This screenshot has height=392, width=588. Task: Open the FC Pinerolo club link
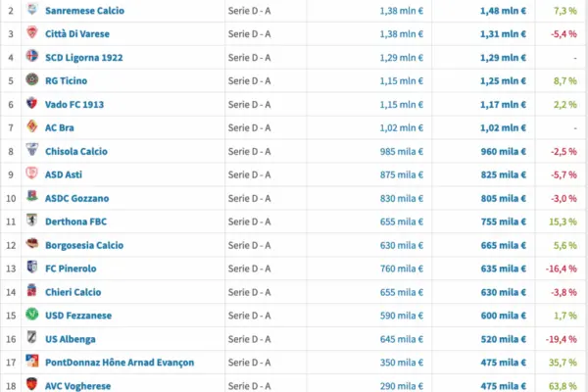click(84, 269)
